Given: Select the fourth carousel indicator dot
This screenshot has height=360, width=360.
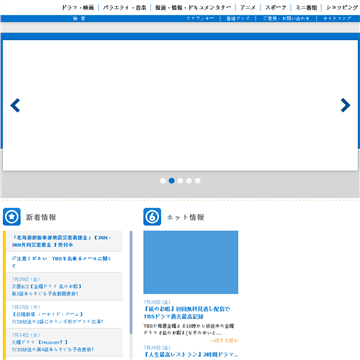Looking at the screenshot, I should pyautogui.click(x=189, y=181).
